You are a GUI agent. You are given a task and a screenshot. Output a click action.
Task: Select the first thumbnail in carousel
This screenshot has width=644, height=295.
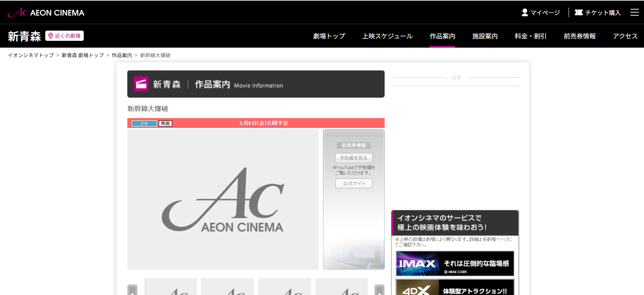tap(171, 286)
